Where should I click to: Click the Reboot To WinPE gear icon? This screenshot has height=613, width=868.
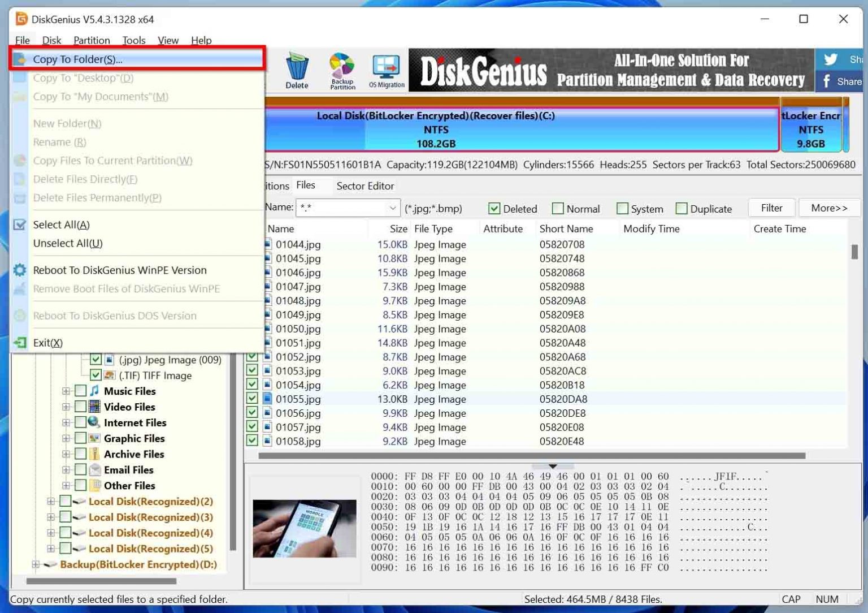pyautogui.click(x=20, y=270)
